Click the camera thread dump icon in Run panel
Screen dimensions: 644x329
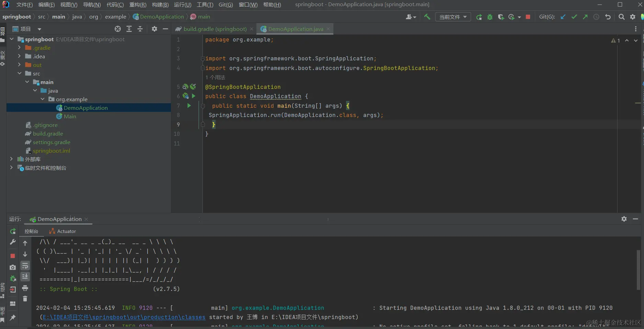pyautogui.click(x=13, y=267)
